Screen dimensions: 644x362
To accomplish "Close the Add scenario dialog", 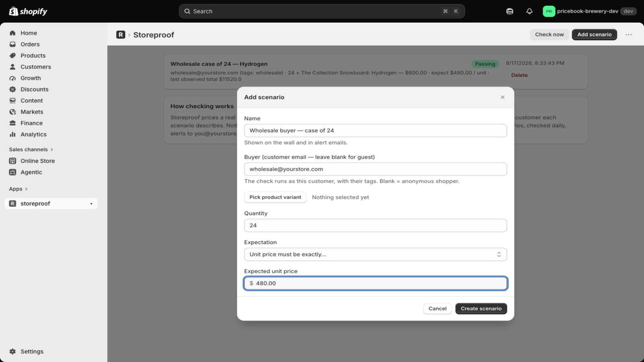I will coord(502,97).
